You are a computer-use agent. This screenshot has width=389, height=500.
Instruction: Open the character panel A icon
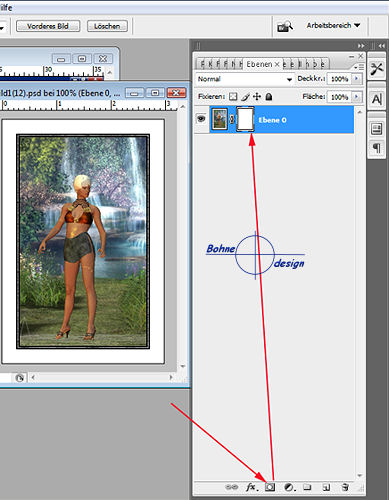point(377,99)
